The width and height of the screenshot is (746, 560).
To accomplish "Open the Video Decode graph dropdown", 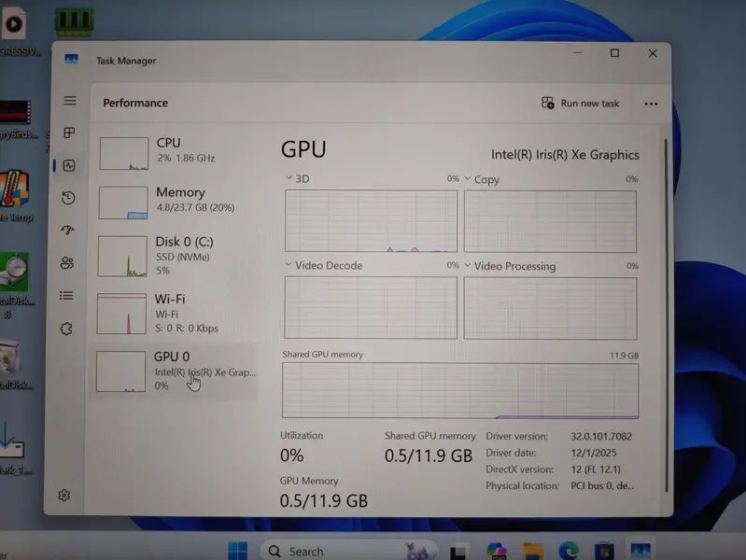I will [x=288, y=264].
